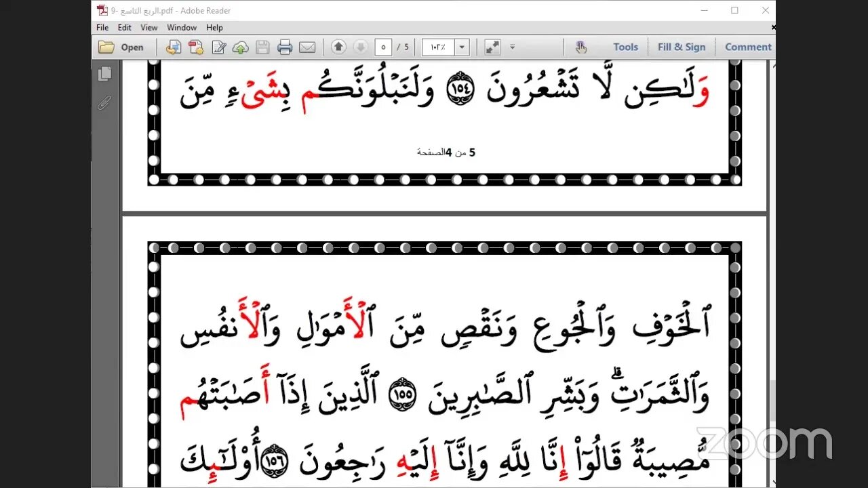Go to previous page with up arrow
Viewport: 868px width, 488px height.
click(338, 47)
